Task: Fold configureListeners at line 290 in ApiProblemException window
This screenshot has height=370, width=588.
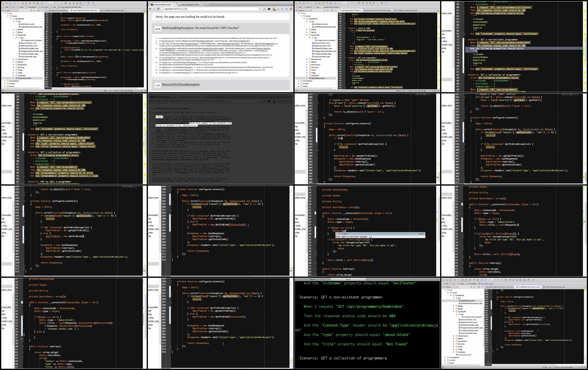Action: 491,297
